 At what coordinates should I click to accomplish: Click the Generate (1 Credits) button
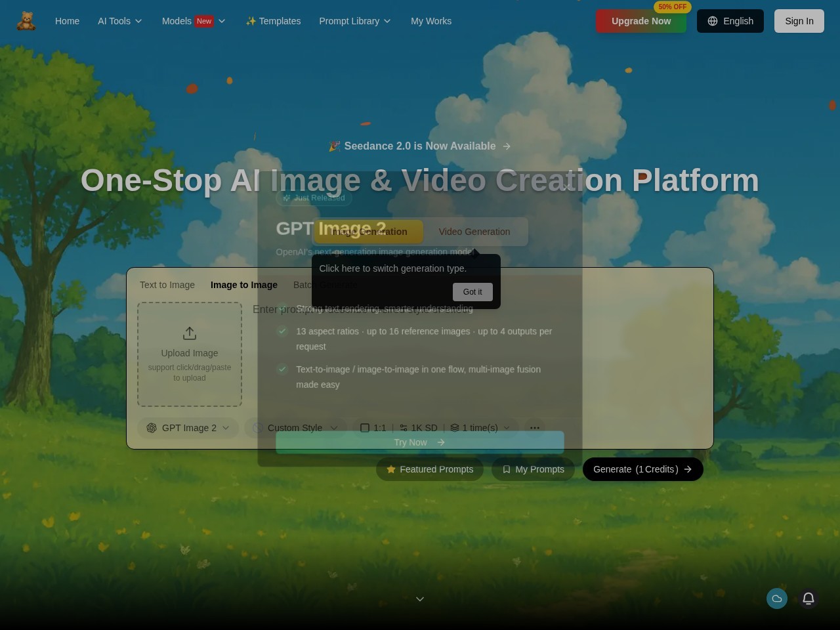point(643,469)
